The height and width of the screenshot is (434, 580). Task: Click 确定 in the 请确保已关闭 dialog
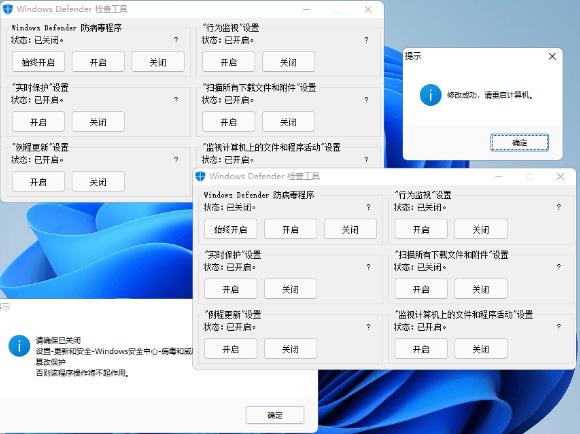pyautogui.click(x=275, y=415)
